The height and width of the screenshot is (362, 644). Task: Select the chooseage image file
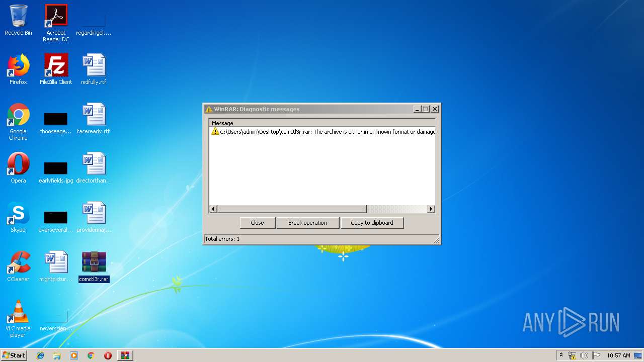point(56,123)
